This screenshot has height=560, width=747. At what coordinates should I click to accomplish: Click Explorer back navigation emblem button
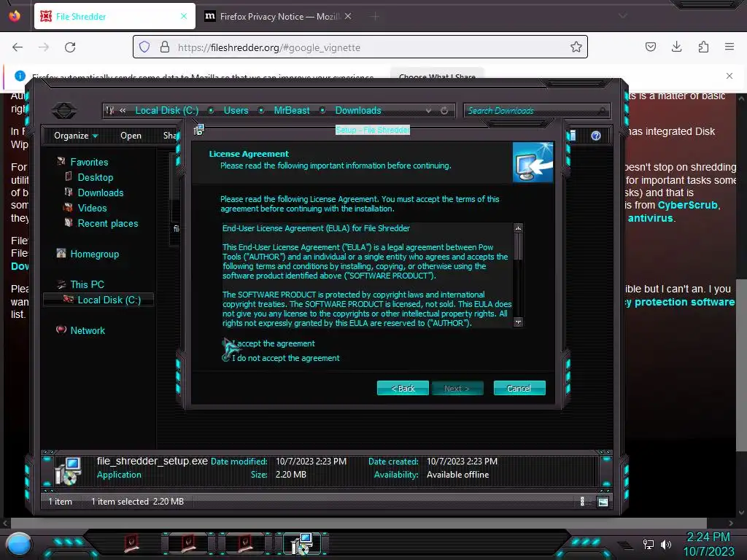point(64,111)
